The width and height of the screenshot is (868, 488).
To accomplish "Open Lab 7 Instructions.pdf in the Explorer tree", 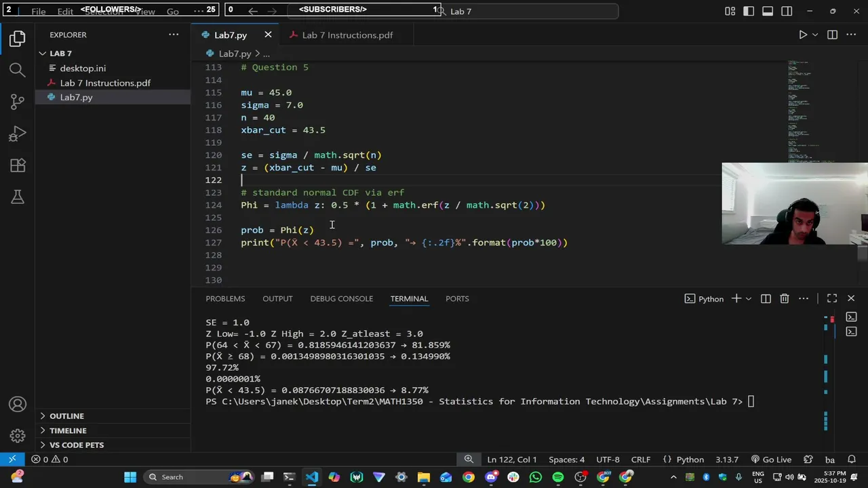I will [x=105, y=83].
